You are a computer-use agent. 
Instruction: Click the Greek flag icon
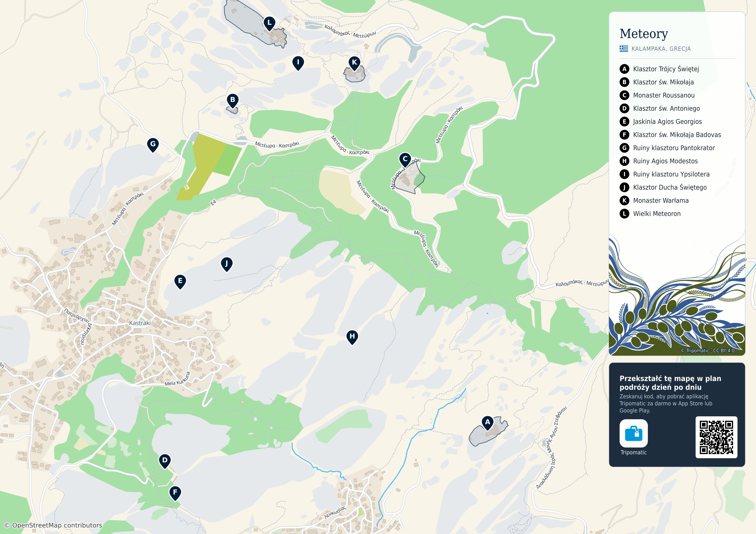624,49
